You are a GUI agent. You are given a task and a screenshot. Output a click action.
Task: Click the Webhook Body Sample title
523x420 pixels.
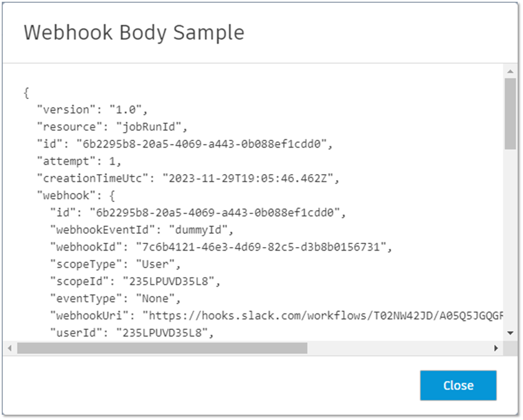point(134,33)
